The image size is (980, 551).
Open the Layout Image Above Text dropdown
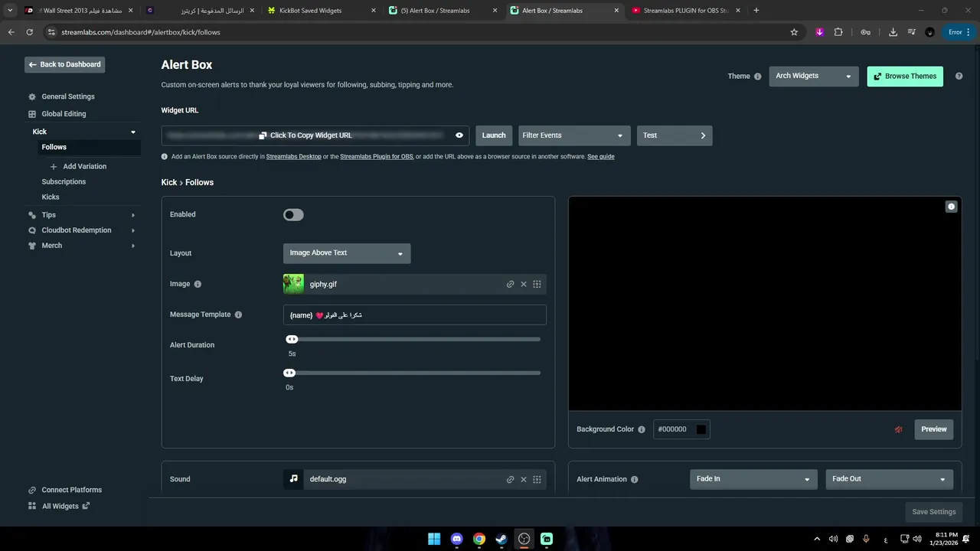tap(347, 253)
